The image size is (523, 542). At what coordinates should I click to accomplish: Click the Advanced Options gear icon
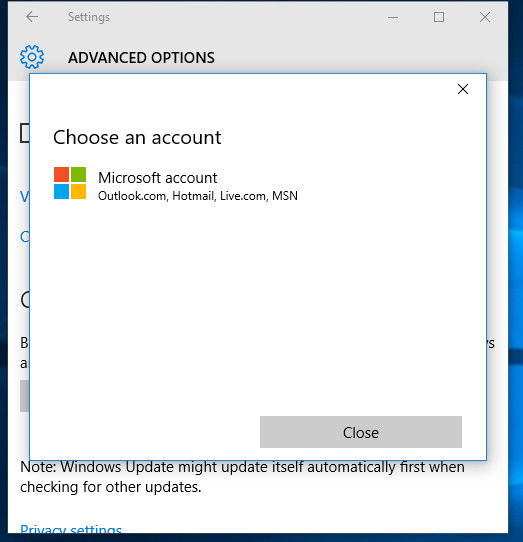[x=32, y=57]
